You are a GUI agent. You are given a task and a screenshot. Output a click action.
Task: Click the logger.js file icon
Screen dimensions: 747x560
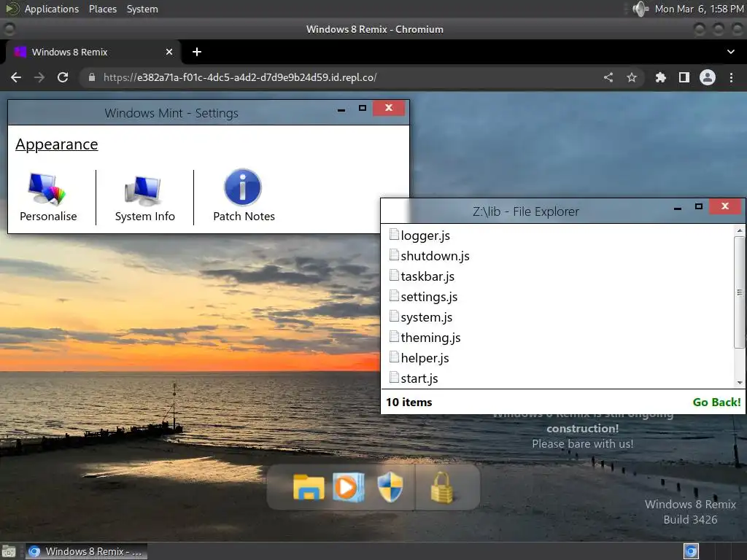(x=394, y=234)
